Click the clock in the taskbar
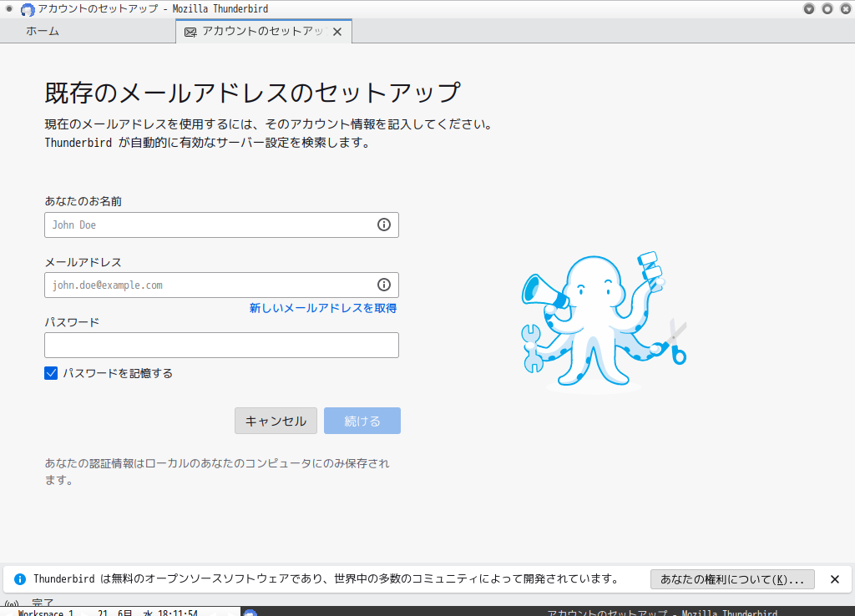The height and width of the screenshot is (616, 855). (x=147, y=612)
